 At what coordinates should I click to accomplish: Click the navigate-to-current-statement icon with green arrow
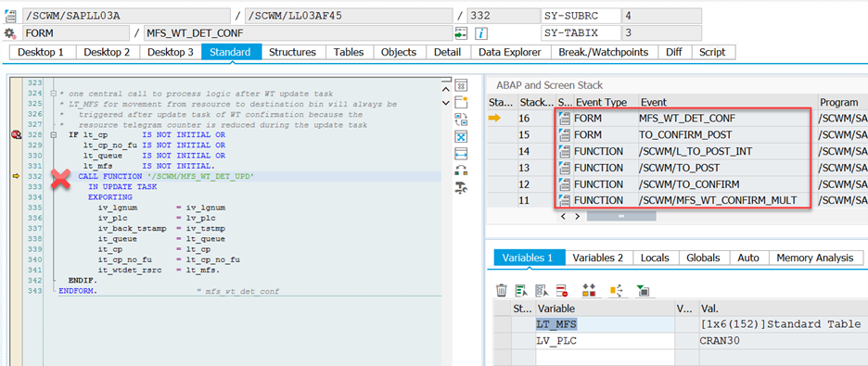[461, 33]
